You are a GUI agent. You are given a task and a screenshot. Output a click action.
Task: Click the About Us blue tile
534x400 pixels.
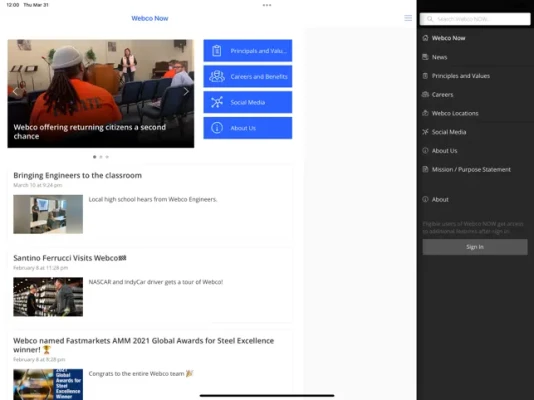click(248, 128)
